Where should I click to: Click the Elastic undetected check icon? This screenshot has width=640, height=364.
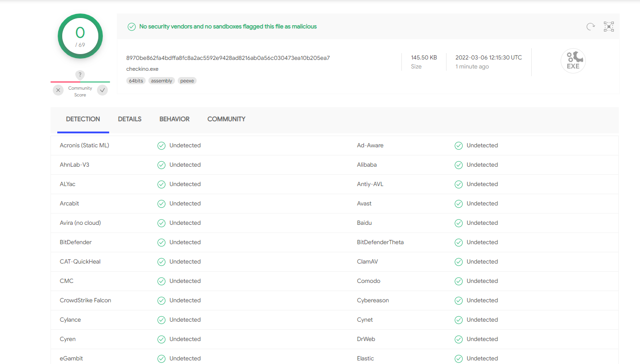click(459, 359)
